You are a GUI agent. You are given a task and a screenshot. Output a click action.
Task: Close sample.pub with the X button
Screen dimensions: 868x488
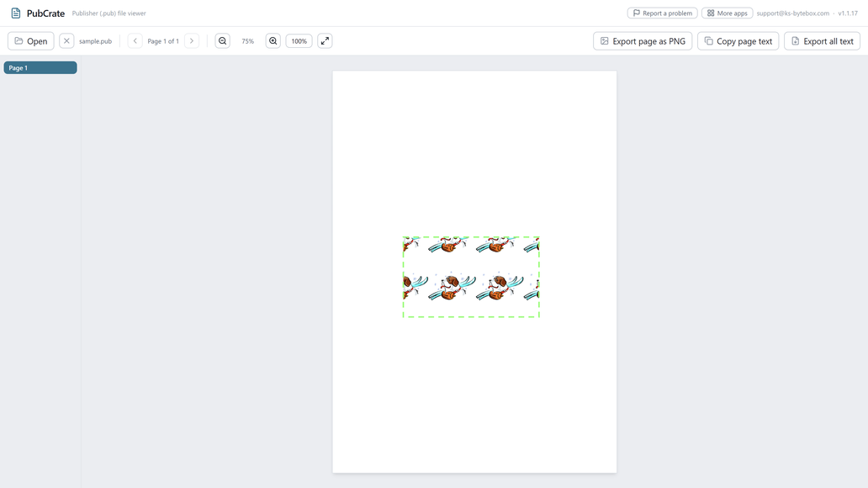pyautogui.click(x=66, y=41)
